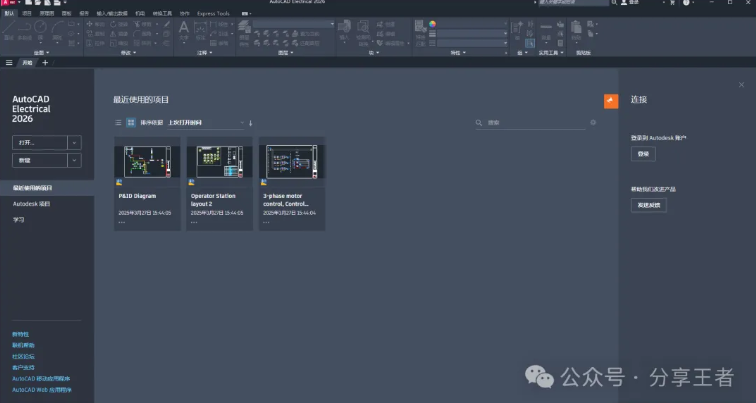This screenshot has height=403, width=756.
Task: Open the layer selection dropdown in ribbon
Action: 293,24
